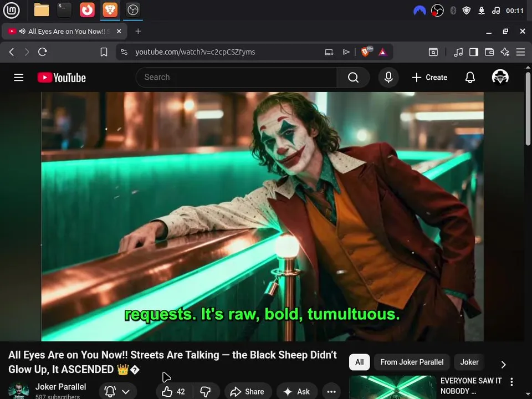
Task: Open the NordVPN tray icon
Action: click(x=420, y=11)
